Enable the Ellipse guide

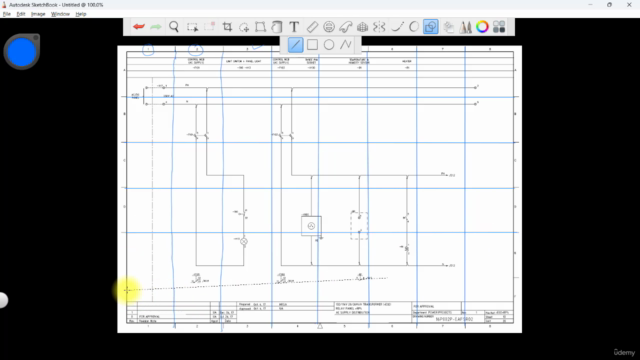pyautogui.click(x=329, y=27)
